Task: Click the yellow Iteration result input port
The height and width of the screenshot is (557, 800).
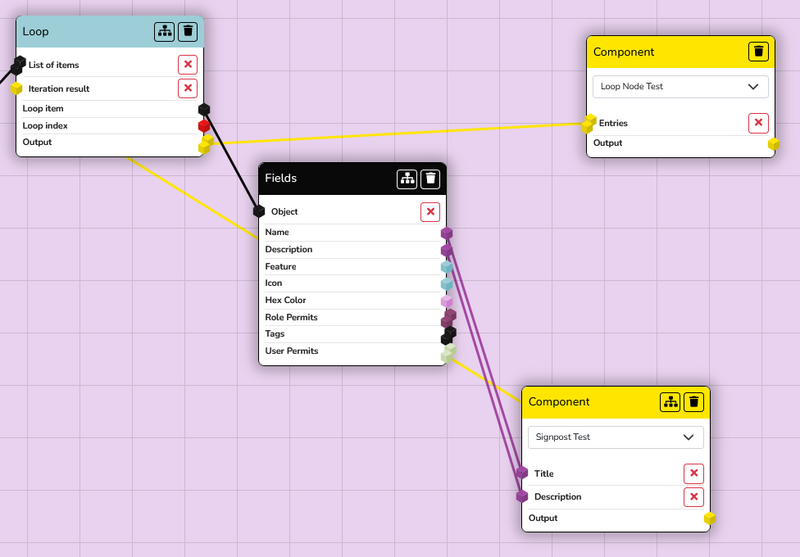Action: pyautogui.click(x=16, y=88)
